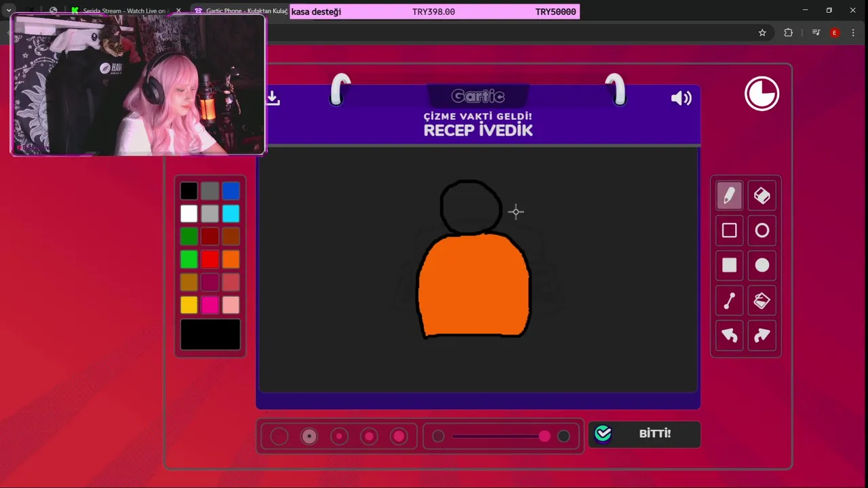Choose the smallest brush size

point(279,436)
